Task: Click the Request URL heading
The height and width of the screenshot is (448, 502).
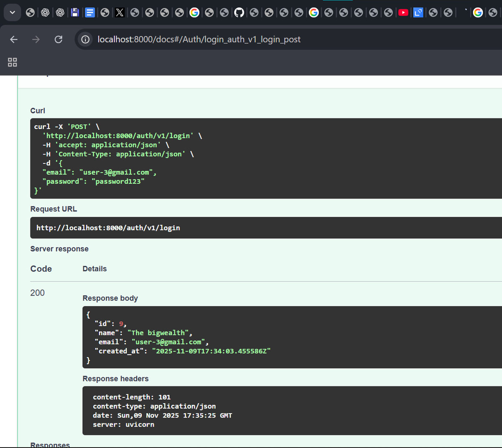Action: pos(54,209)
